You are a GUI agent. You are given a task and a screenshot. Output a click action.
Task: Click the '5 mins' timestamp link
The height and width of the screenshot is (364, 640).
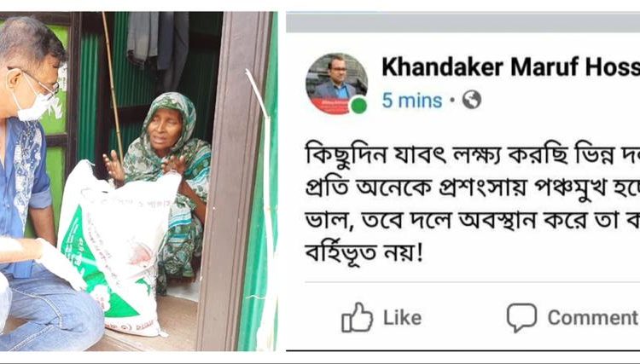tap(412, 101)
